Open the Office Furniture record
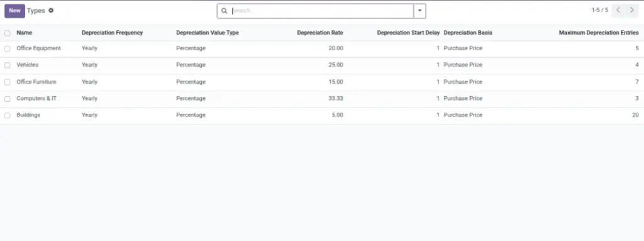 36,82
